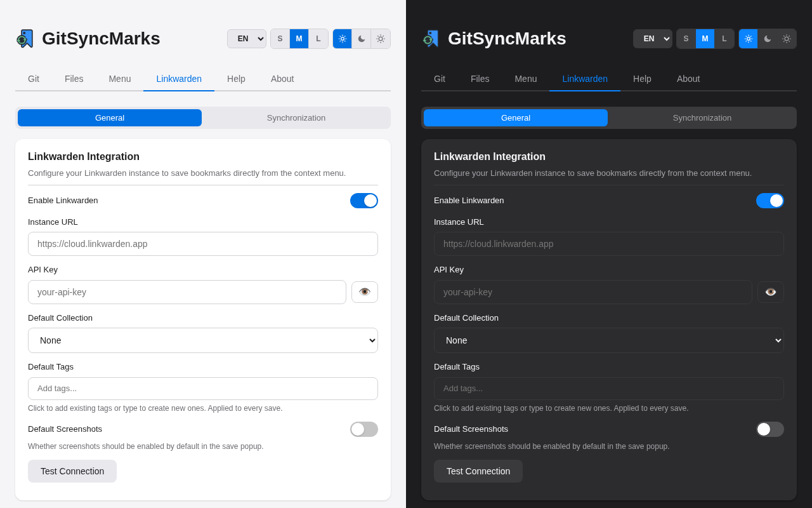Open the EN language dropdown in light panel
This screenshot has width=812, height=508.
pos(247,39)
